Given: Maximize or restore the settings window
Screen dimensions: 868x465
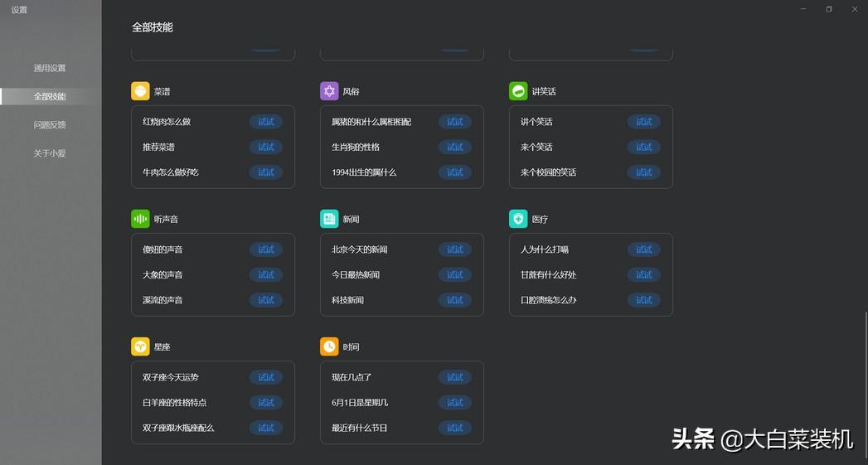Looking at the screenshot, I should click(829, 9).
